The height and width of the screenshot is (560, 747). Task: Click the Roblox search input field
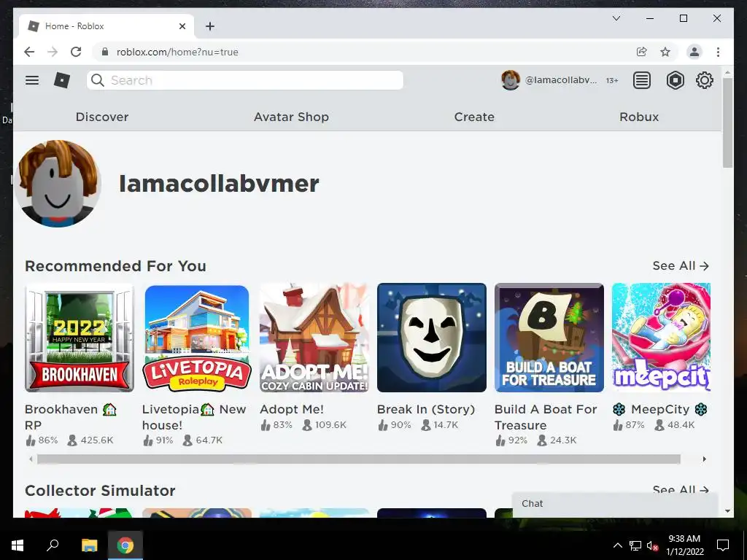[245, 80]
